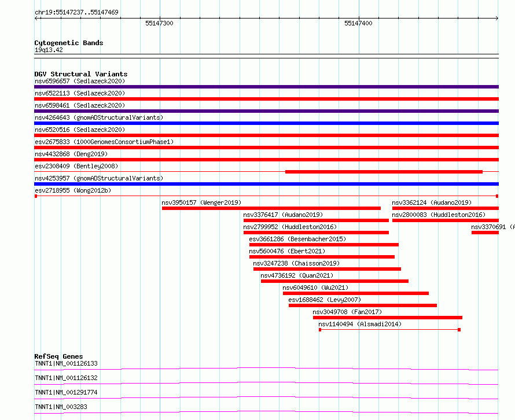The image size is (515, 420).
Task: Click nsv6049610 (Wu2021) label
Action: pos(315,288)
